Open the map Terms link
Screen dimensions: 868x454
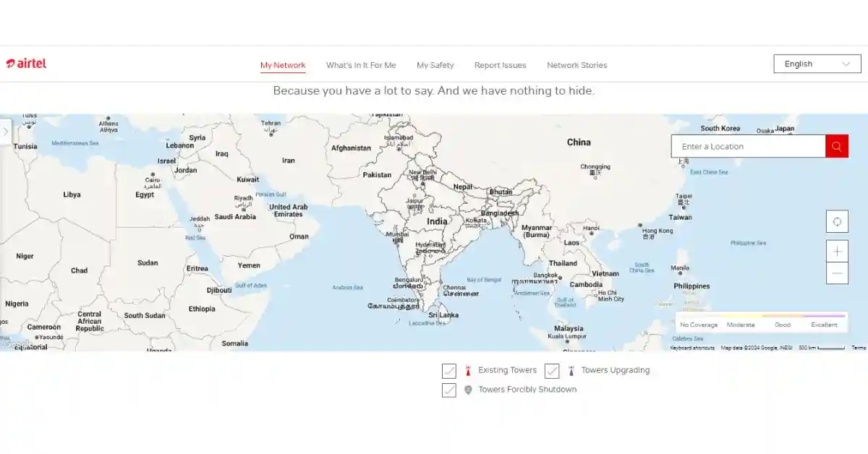859,348
